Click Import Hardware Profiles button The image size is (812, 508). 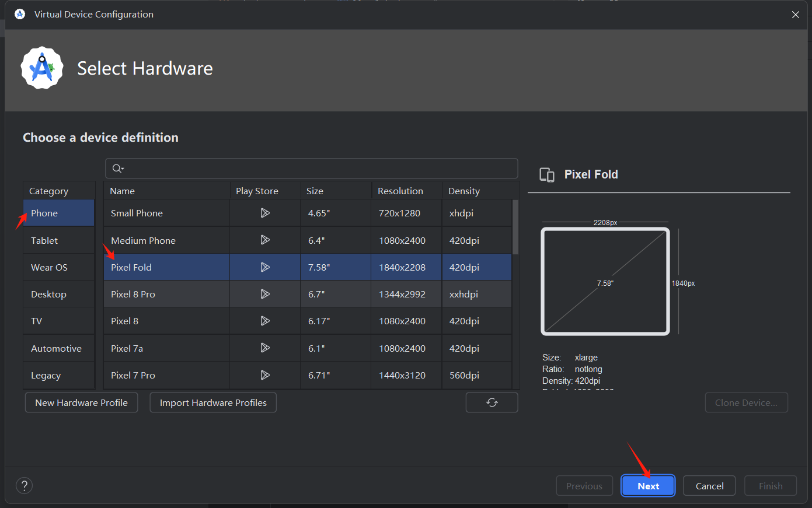tap(213, 402)
